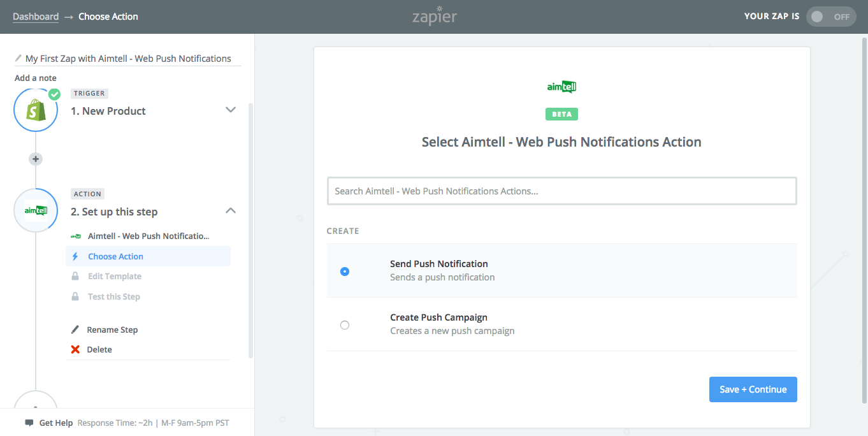Select the Create Push Campaign radio button
The height and width of the screenshot is (436, 868).
[345, 325]
